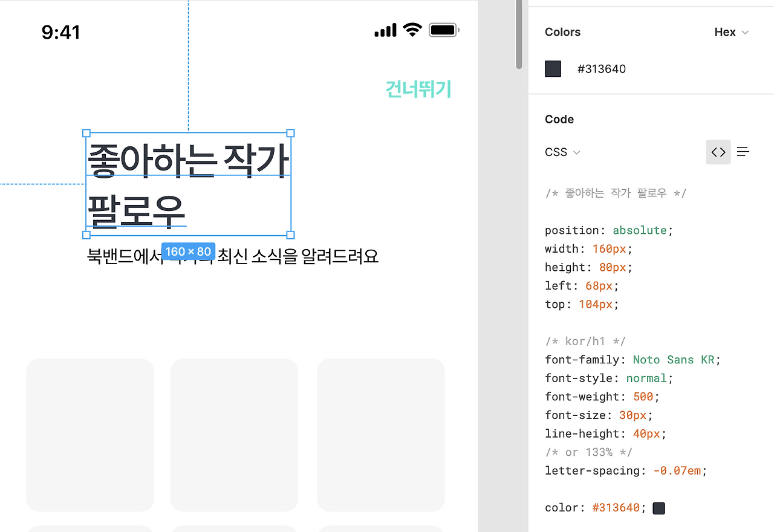
Task: Select the first gray placeholder card
Action: tap(89, 434)
